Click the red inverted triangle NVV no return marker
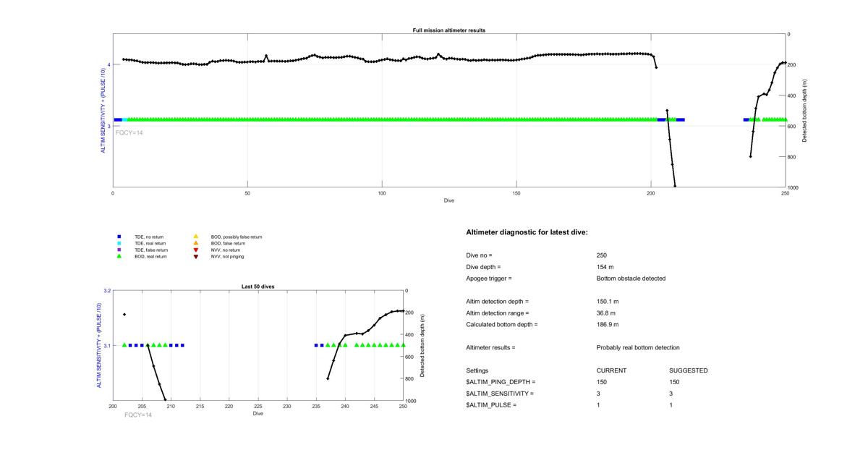The image size is (868, 450). pyautogui.click(x=195, y=250)
